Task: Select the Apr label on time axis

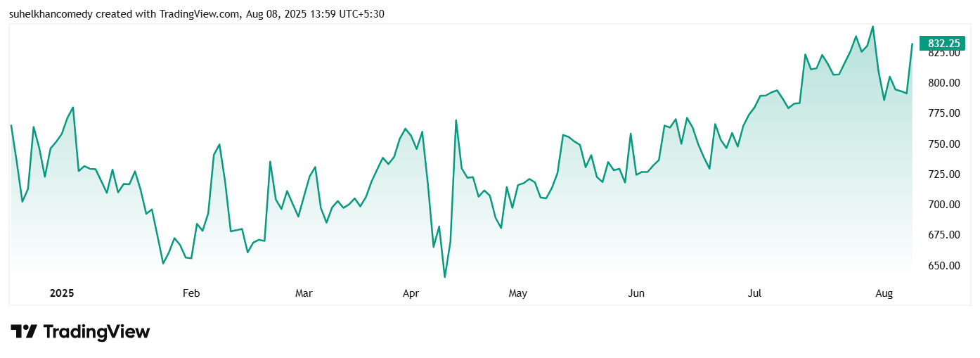Action: 411,293
